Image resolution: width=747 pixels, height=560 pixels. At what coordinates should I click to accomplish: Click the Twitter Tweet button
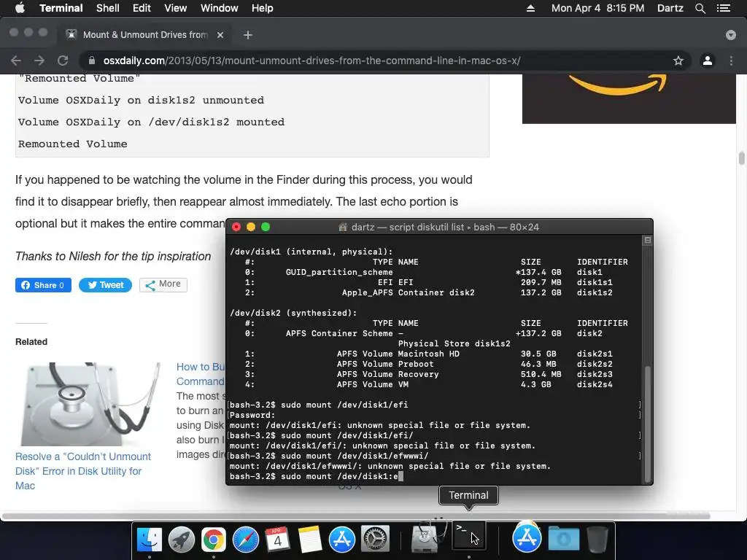[105, 285]
